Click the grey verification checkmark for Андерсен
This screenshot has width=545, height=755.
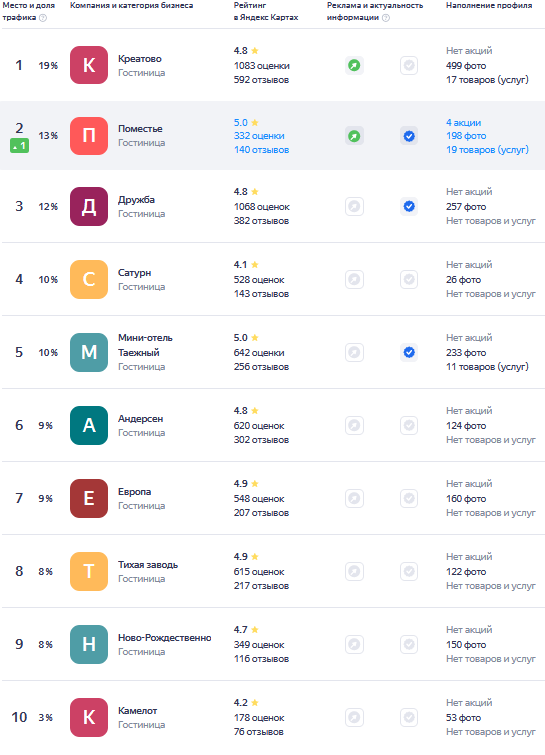(x=409, y=425)
